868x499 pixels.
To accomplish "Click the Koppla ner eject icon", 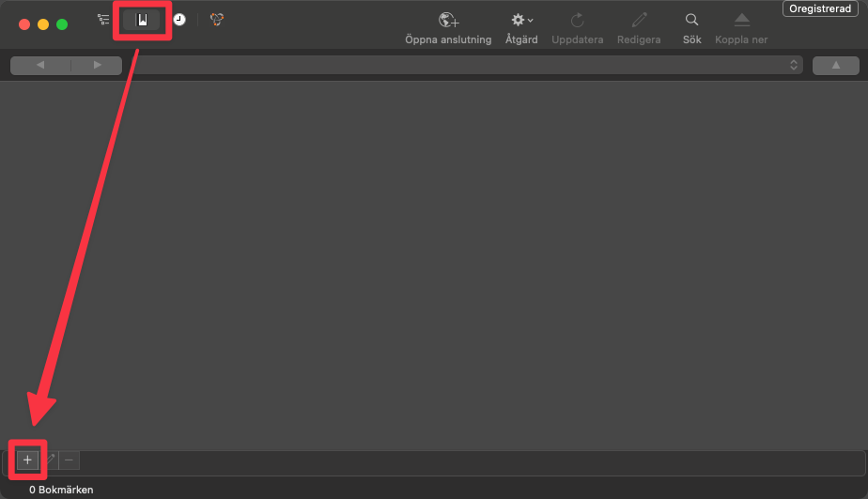I will [x=741, y=21].
